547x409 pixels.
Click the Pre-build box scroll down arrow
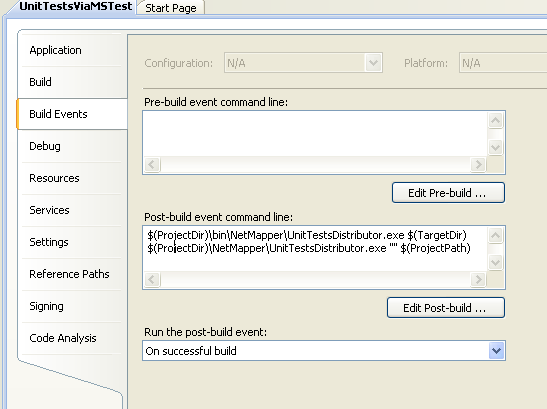coord(495,147)
